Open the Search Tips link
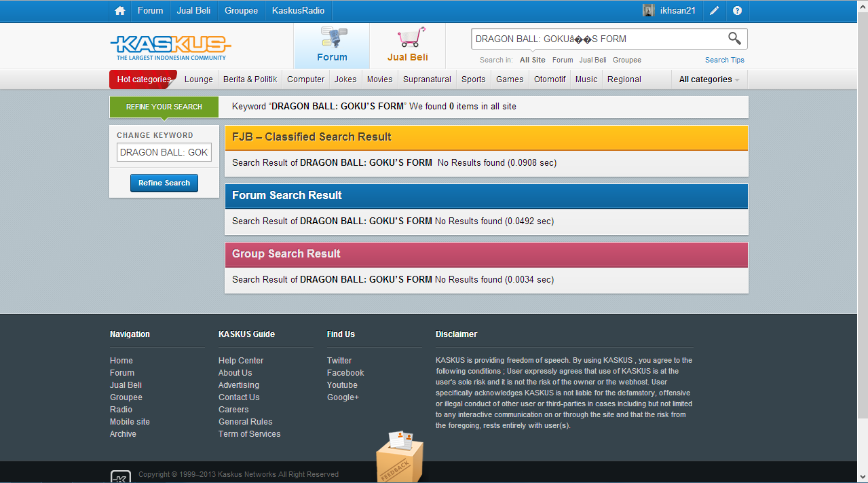 725,60
